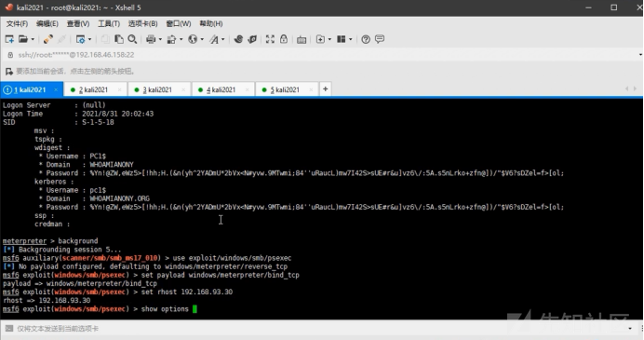Viewport: 644px width, 340px height.
Task: Click 'rhost => 192.168.93.30' line
Action: point(47,301)
